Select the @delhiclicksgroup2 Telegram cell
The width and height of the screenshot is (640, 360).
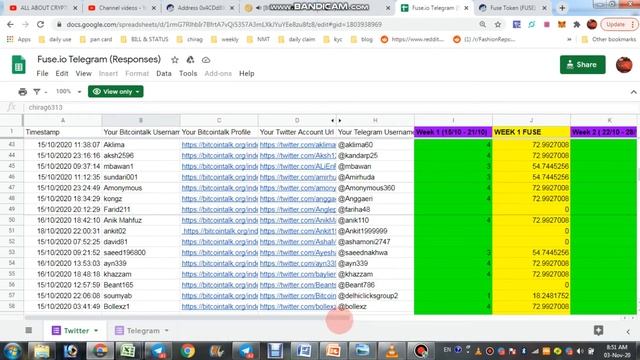(x=375, y=296)
